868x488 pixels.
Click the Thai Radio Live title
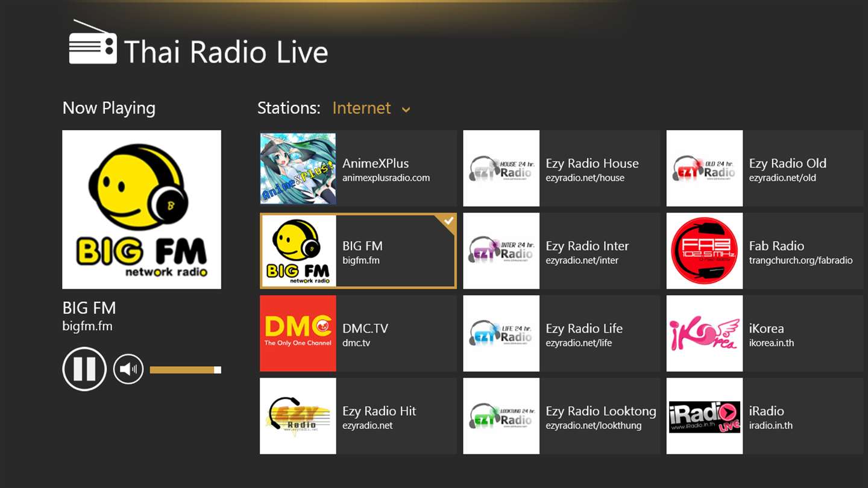click(226, 52)
